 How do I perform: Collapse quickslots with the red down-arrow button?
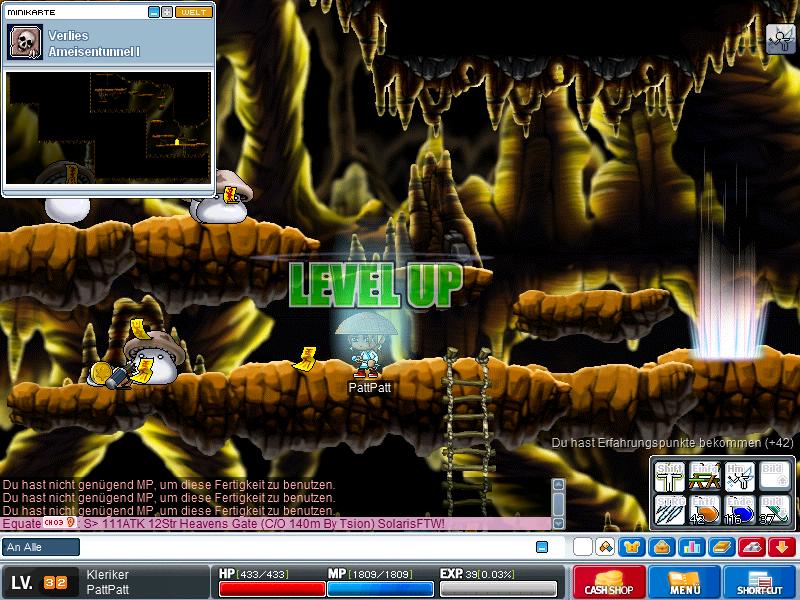[781, 547]
